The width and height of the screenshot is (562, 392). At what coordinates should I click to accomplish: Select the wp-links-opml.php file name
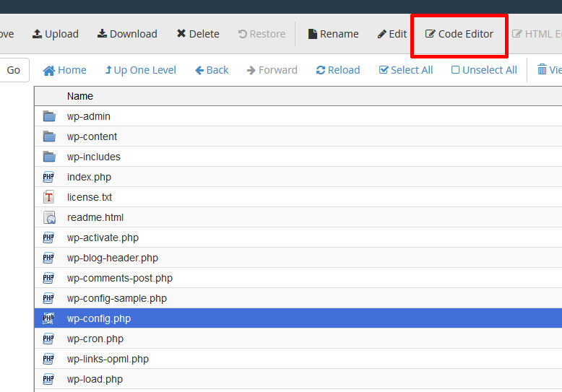click(108, 359)
